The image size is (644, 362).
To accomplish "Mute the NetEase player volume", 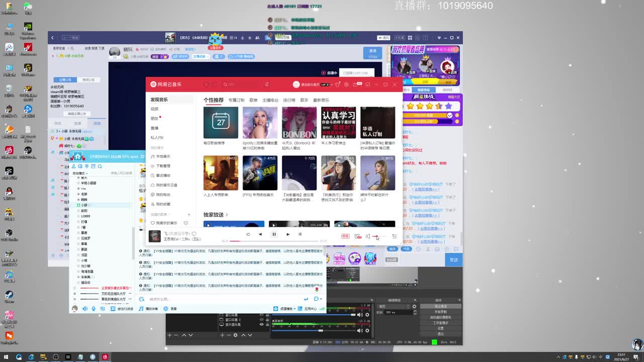I will point(368,236).
